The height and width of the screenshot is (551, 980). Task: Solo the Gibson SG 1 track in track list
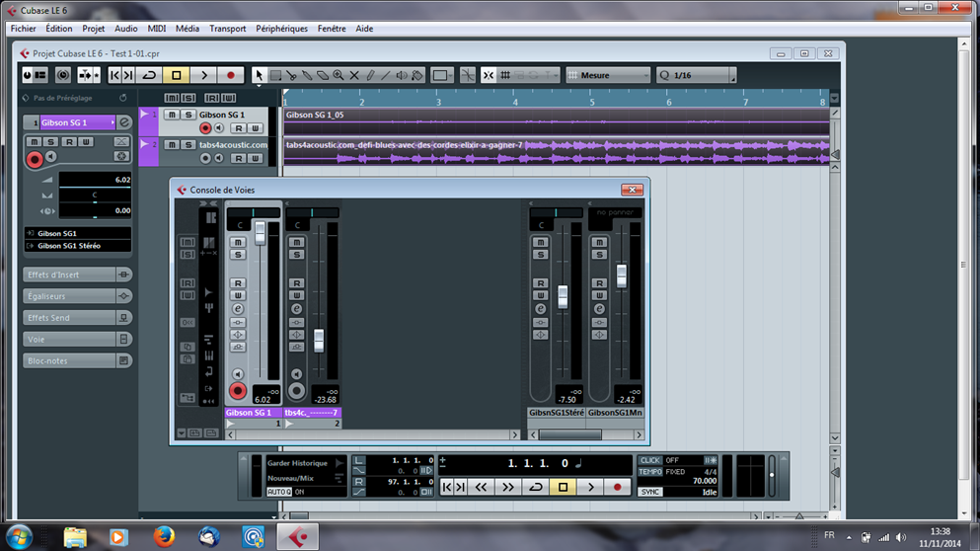coord(188,115)
